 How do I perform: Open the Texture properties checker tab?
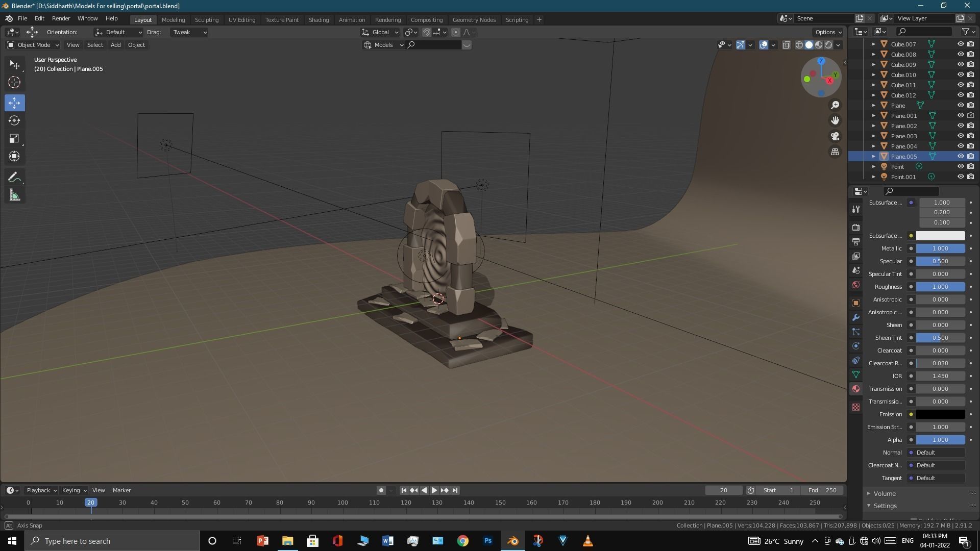tap(856, 407)
